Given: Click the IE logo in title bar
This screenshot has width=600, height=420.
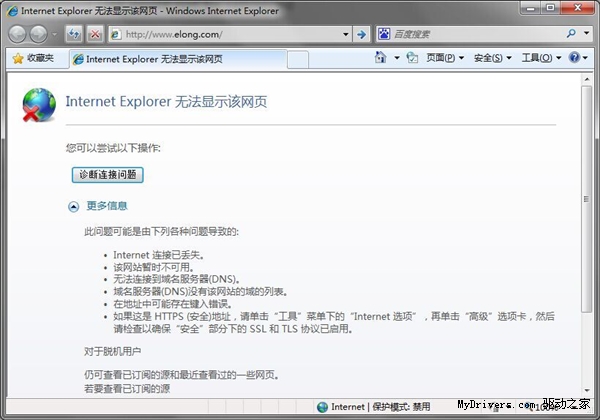Looking at the screenshot, I should (x=12, y=11).
